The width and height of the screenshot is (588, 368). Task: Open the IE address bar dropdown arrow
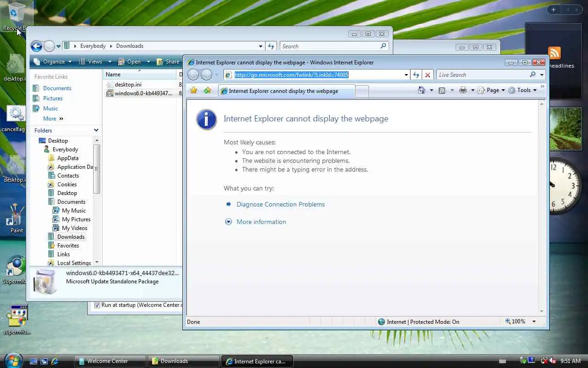[406, 75]
